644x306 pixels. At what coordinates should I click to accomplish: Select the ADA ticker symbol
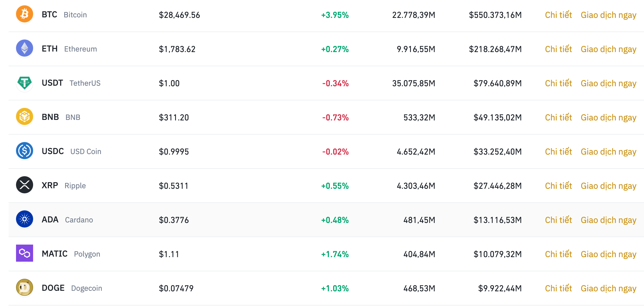(50, 219)
